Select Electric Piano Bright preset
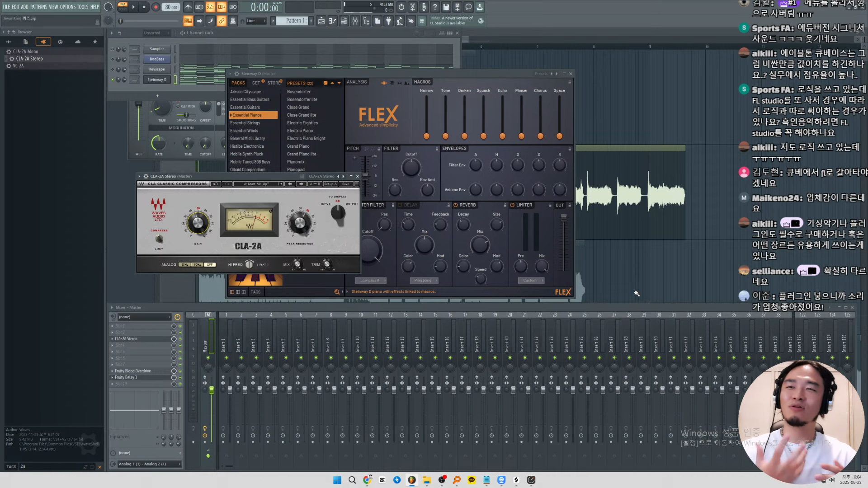The image size is (868, 488). click(x=306, y=139)
